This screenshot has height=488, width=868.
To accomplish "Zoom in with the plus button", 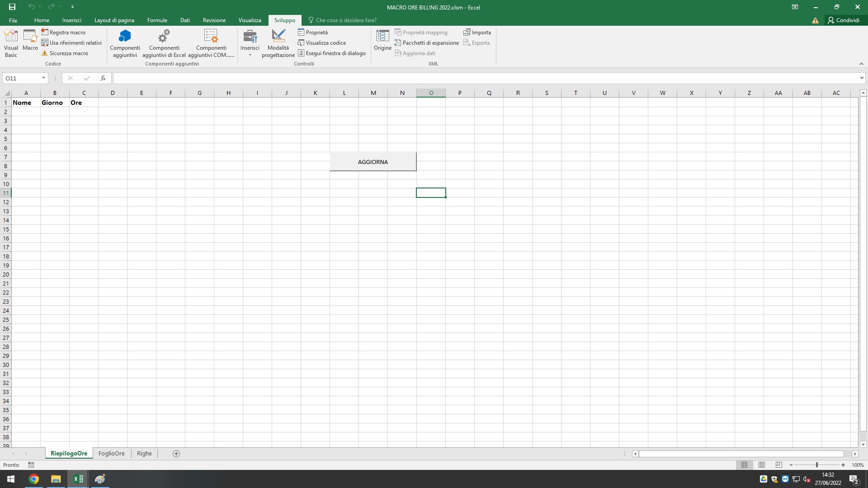I will pos(843,465).
